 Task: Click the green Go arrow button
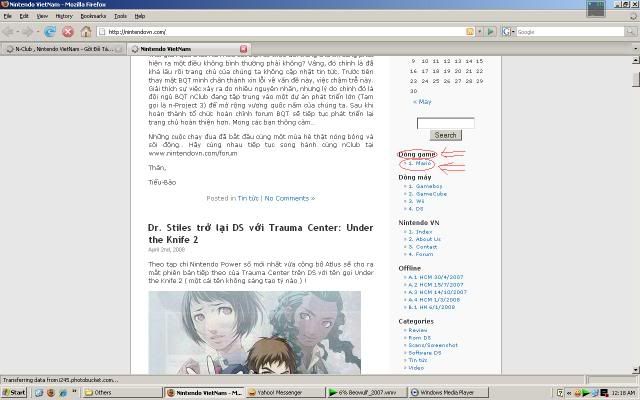[x=491, y=31]
